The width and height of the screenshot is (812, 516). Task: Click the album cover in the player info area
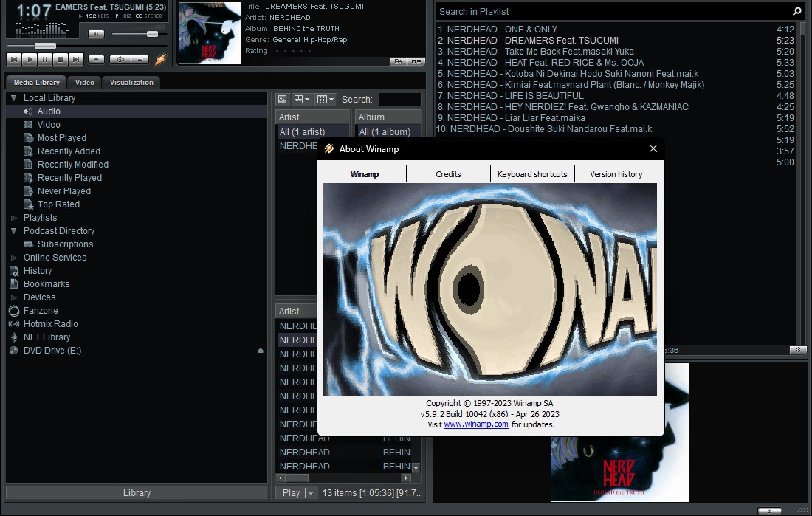[x=209, y=33]
